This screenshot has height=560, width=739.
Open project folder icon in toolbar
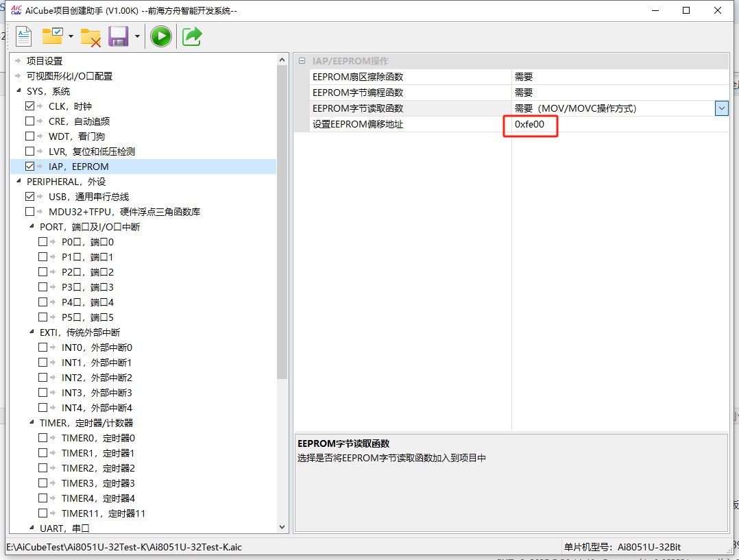click(x=52, y=36)
